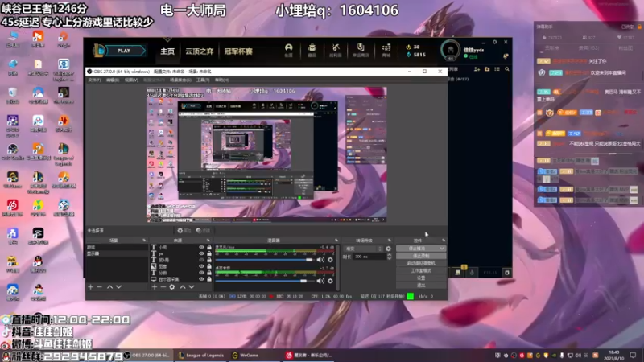Increase transition duration with stepper
The width and height of the screenshot is (644, 362).
(390, 255)
